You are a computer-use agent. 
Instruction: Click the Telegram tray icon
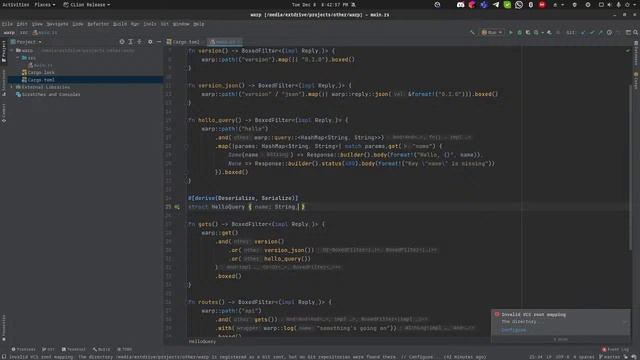(x=496, y=5)
